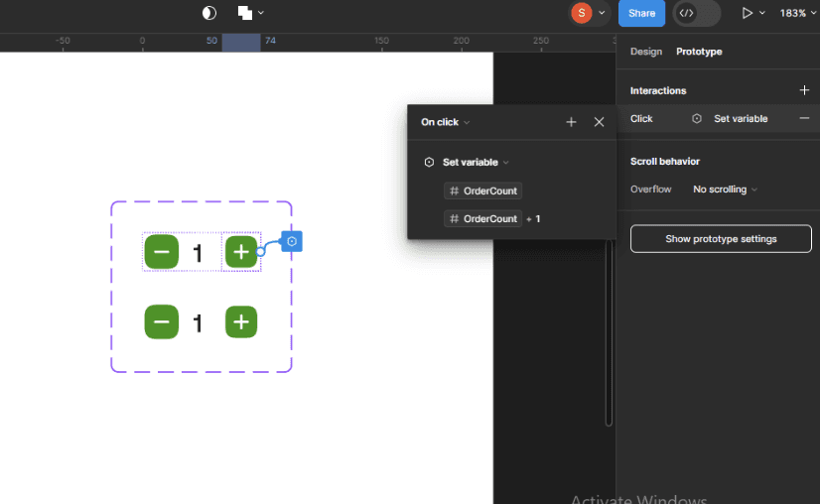Click the top green plus button on canvas

click(241, 252)
